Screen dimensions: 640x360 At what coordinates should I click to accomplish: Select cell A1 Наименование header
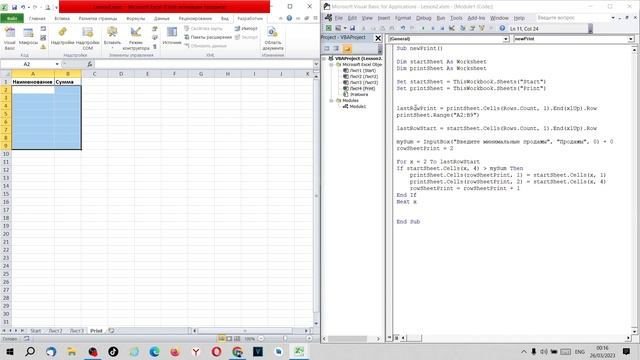tap(33, 82)
